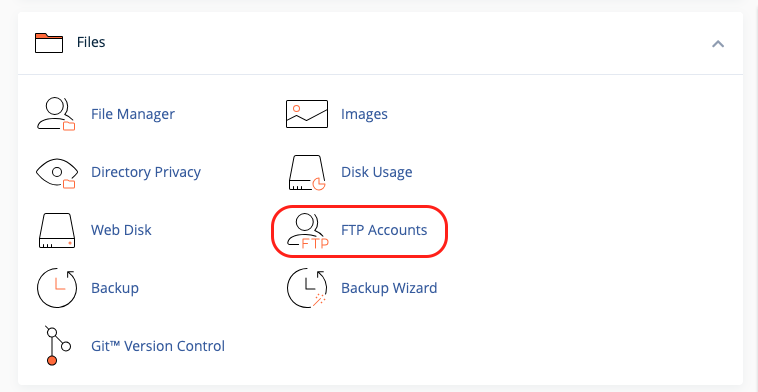Go to the Images link
Viewport: 758px width, 392px height.
click(x=364, y=115)
